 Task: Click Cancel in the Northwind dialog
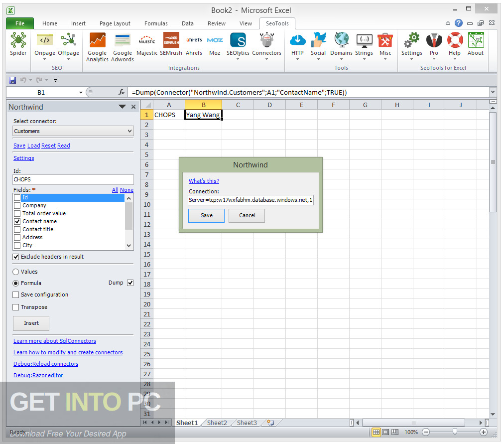click(247, 215)
